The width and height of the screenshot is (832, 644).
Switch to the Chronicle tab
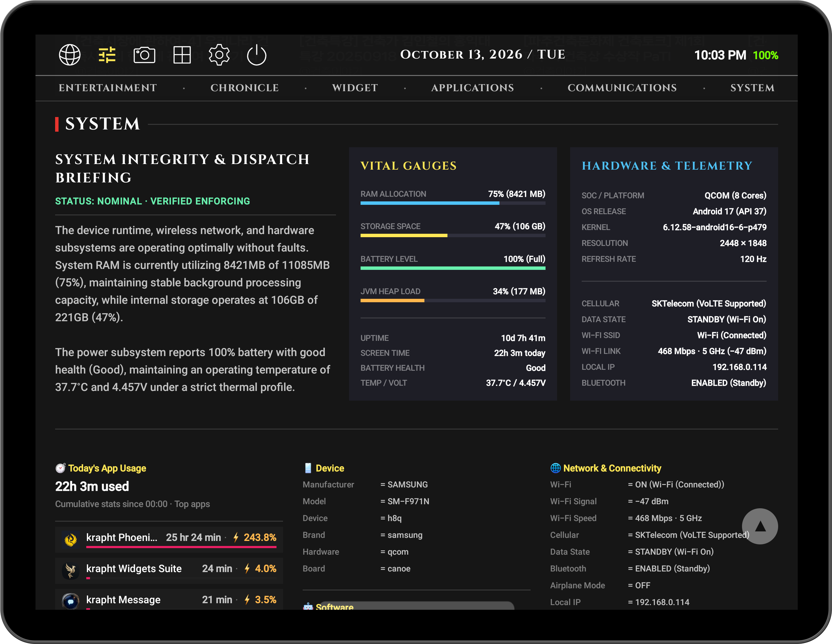244,88
